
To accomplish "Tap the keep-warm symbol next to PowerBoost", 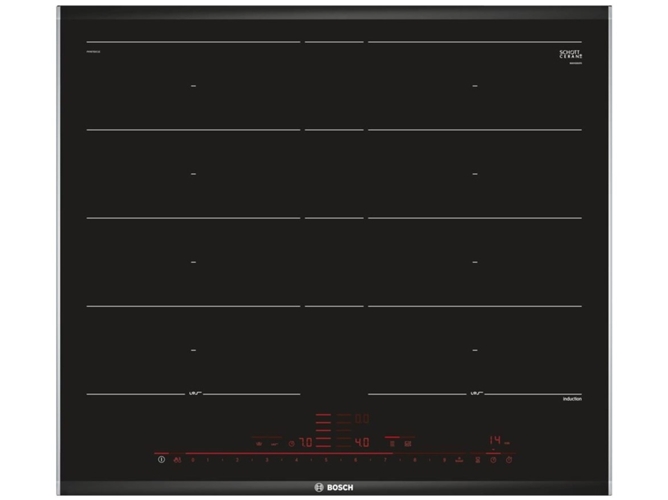I will [x=478, y=460].
